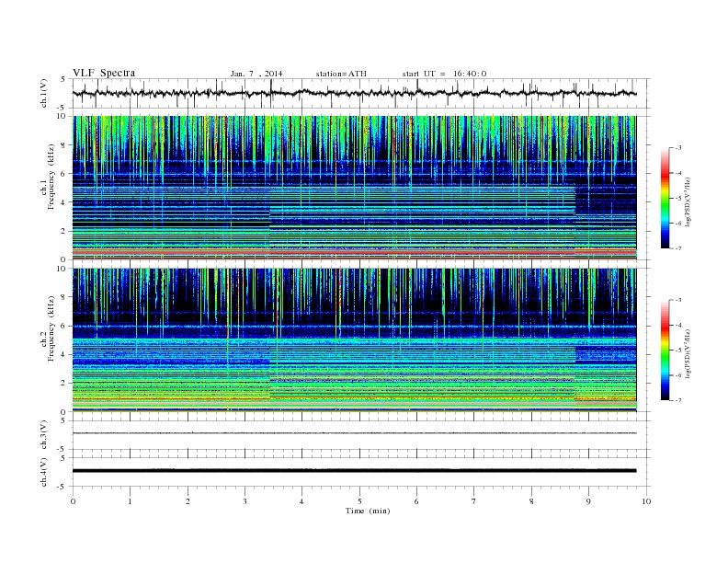Click the "station=ATH" header label
Image resolution: width=728 pixels, height=563 pixels.
(x=341, y=74)
